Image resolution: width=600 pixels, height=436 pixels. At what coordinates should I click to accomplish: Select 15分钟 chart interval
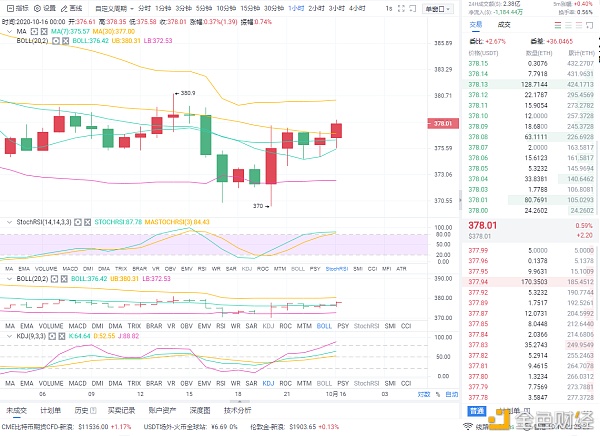pos(250,8)
